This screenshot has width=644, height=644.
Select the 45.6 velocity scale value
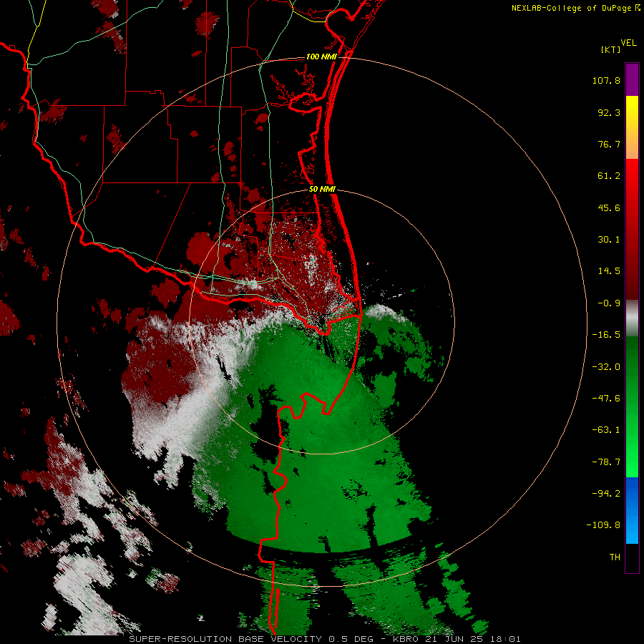click(x=609, y=208)
